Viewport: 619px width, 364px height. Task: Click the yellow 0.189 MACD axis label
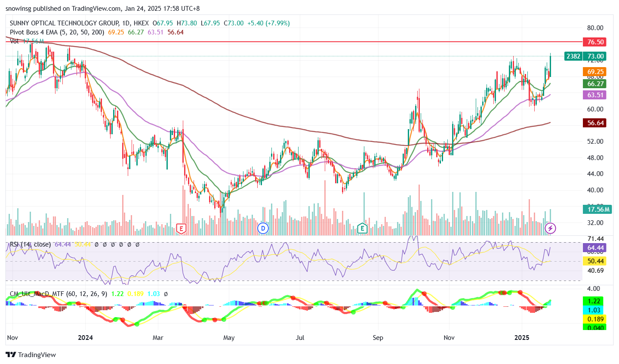[594, 319]
